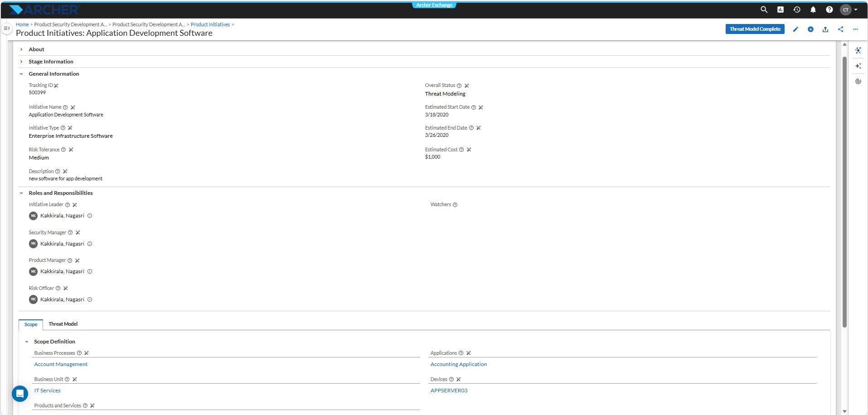Open the AI sparkle icon in right sidebar
This screenshot has width=868, height=415.
point(858,66)
